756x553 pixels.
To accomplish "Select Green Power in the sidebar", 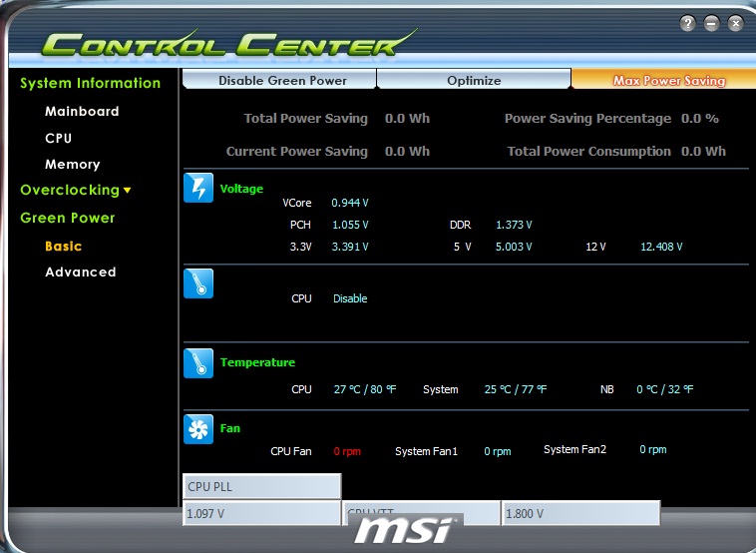I will pyautogui.click(x=68, y=218).
